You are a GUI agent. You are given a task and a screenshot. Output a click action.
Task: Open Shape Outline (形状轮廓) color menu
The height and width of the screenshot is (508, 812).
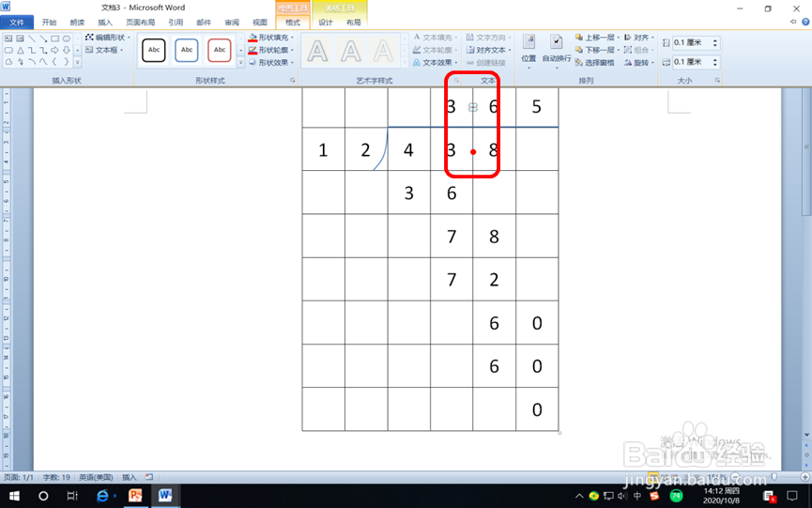pyautogui.click(x=271, y=50)
